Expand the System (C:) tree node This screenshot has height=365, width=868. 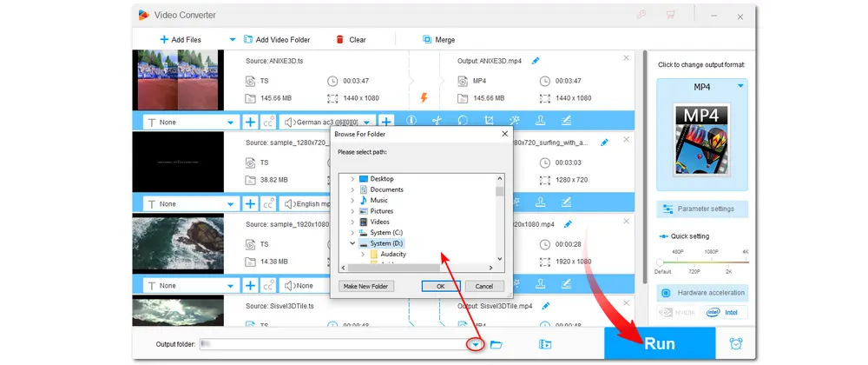pos(352,233)
